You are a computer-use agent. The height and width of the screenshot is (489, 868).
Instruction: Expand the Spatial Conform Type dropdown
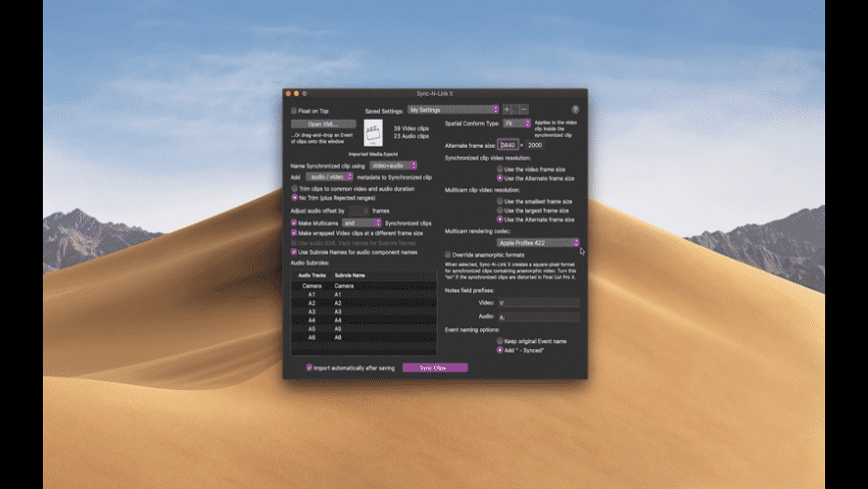pos(517,124)
